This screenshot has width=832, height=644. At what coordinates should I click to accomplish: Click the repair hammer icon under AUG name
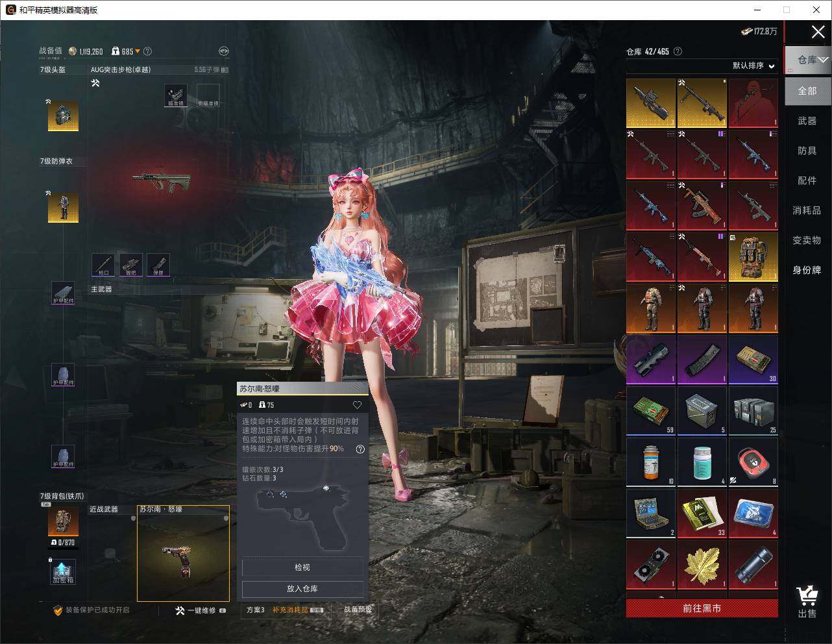point(95,83)
